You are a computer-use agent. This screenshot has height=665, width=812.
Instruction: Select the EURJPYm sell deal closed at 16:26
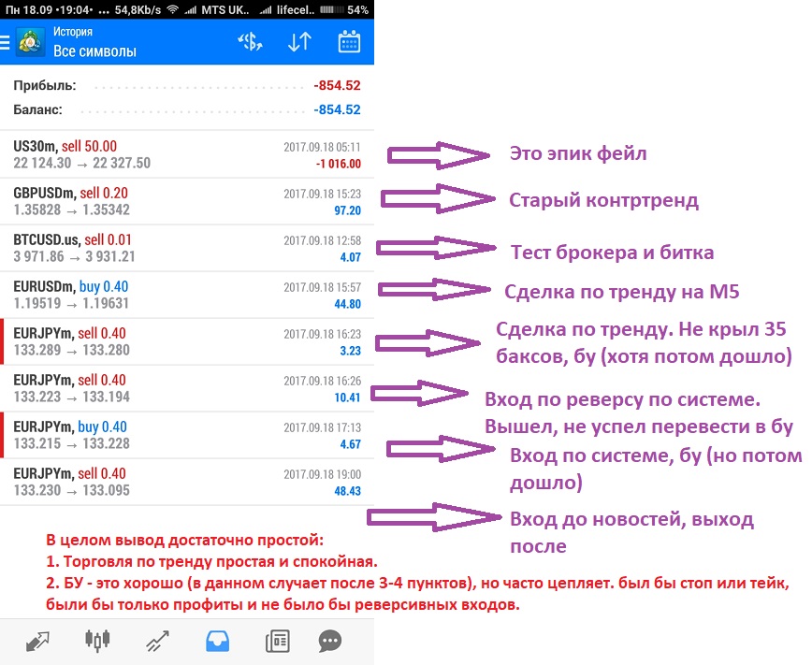(x=187, y=388)
